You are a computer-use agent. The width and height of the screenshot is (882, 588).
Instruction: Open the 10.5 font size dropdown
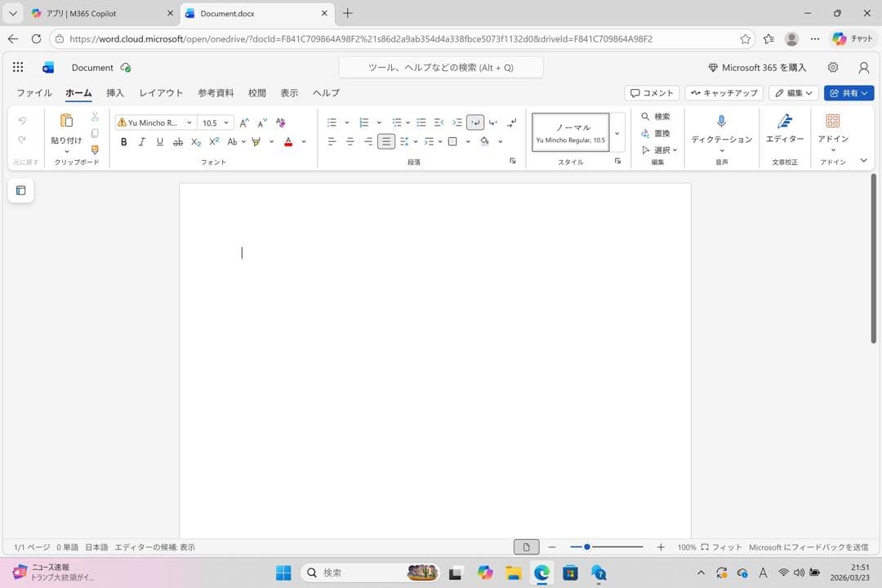click(225, 122)
